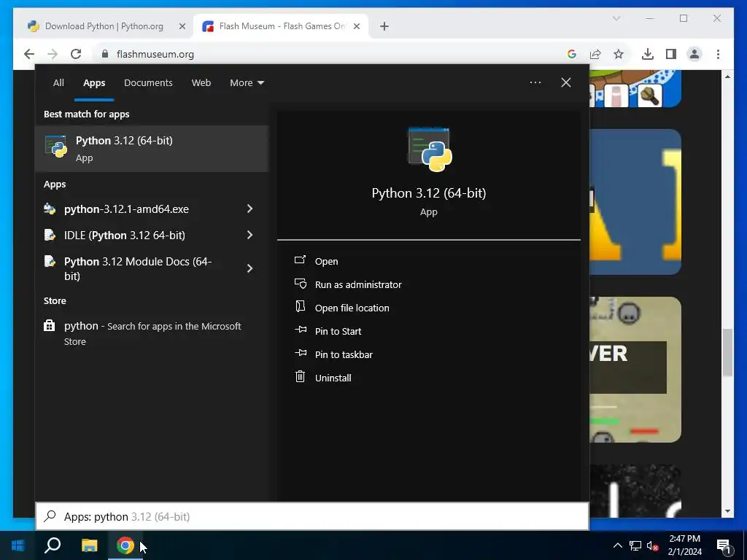
Task: Click the network tray icon
Action: (x=635, y=545)
